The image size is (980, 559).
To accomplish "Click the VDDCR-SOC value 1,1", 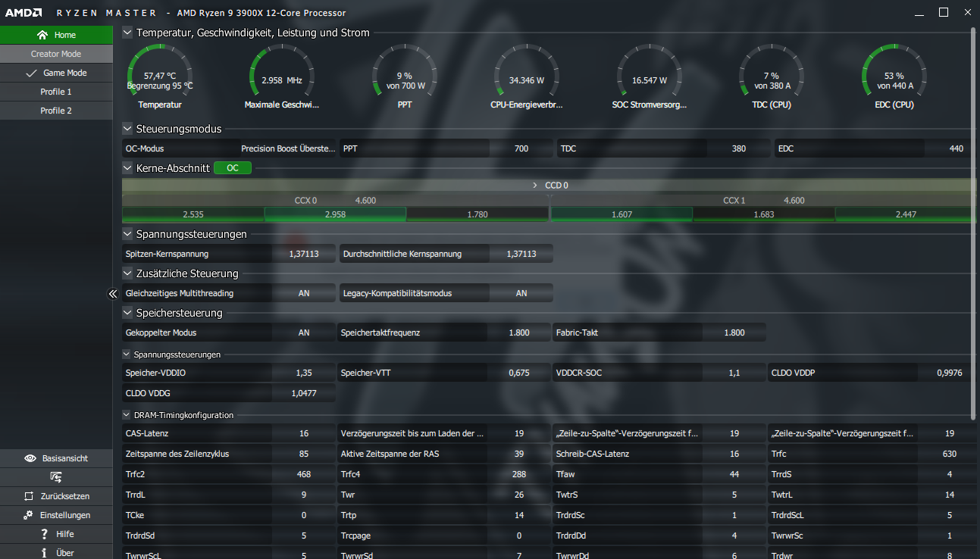I will [734, 373].
